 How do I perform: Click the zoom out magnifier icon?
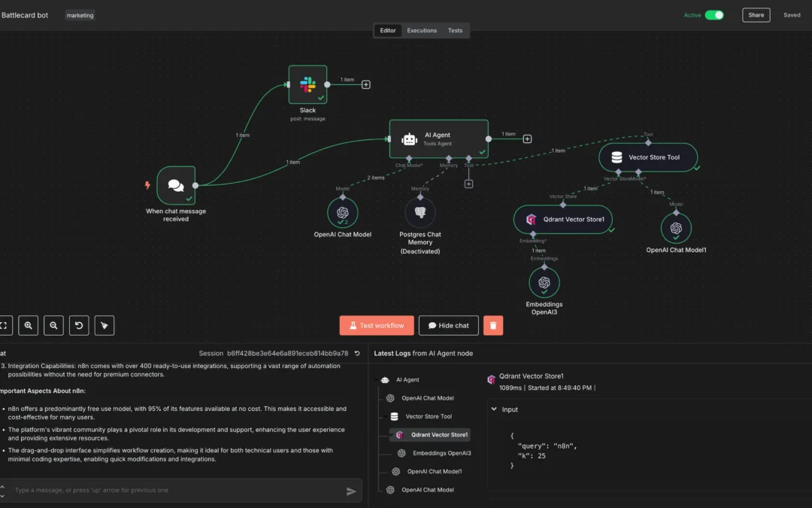53,325
